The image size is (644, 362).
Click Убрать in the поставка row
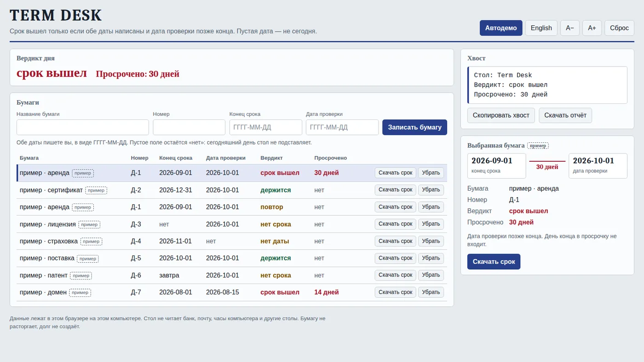point(431,258)
